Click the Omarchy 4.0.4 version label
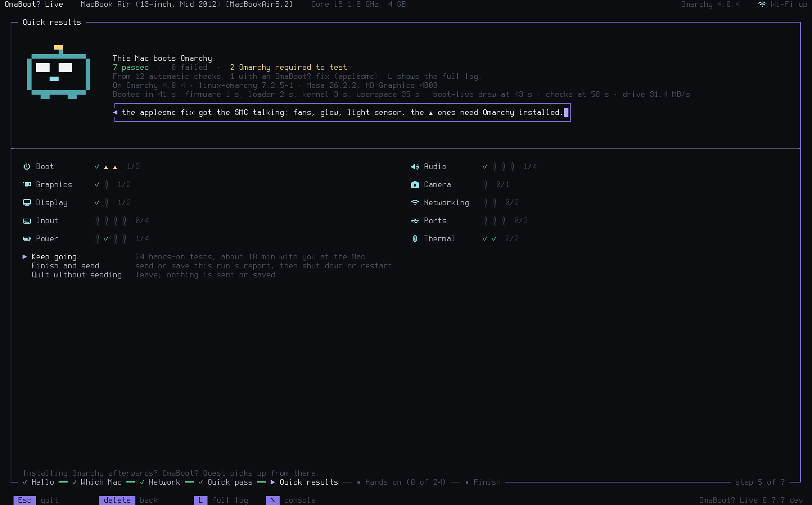 pyautogui.click(x=710, y=5)
